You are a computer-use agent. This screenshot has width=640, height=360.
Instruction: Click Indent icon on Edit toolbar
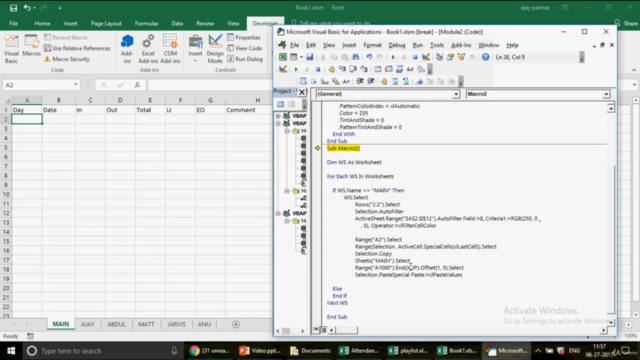pos(360,81)
